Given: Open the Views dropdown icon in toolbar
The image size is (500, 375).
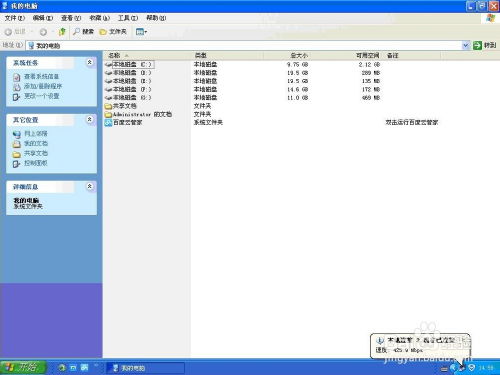Looking at the screenshot, I should [x=141, y=32].
